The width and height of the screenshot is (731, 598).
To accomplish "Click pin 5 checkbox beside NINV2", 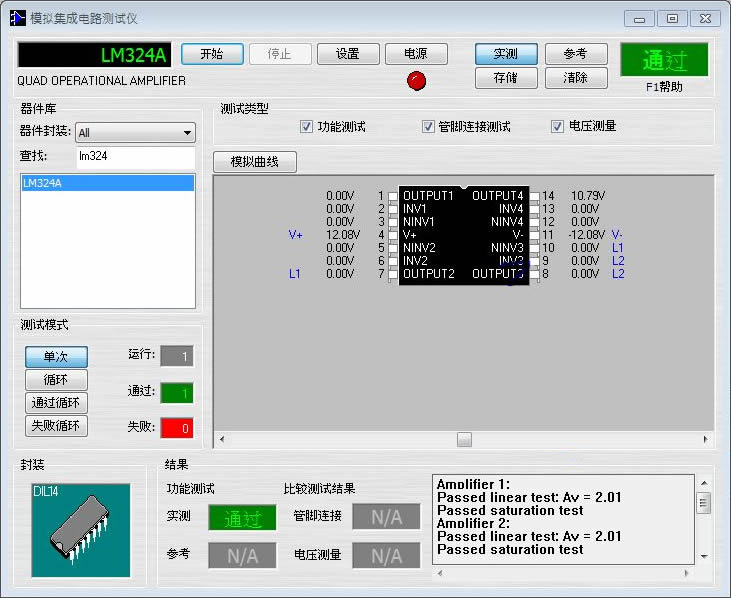I will pos(393,248).
